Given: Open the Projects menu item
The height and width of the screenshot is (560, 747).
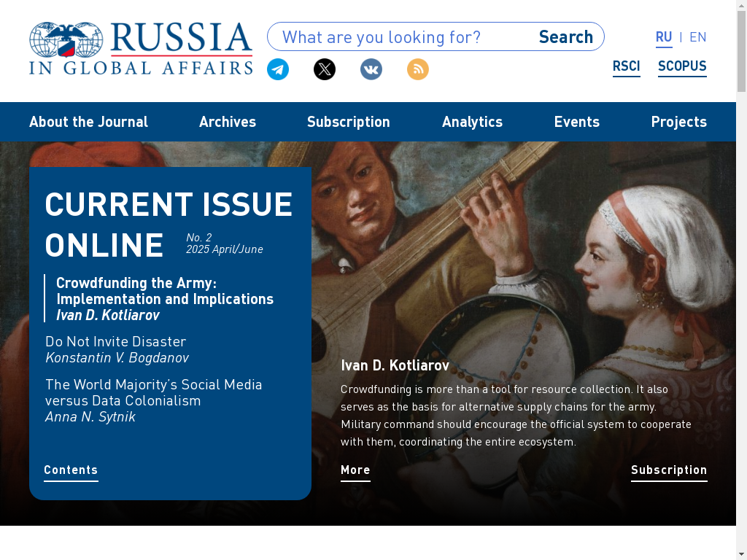Looking at the screenshot, I should point(679,122).
